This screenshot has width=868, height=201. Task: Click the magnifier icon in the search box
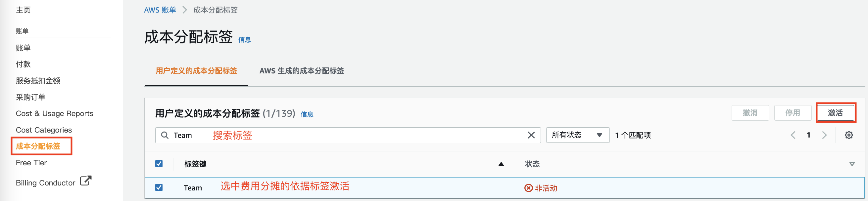(165, 135)
